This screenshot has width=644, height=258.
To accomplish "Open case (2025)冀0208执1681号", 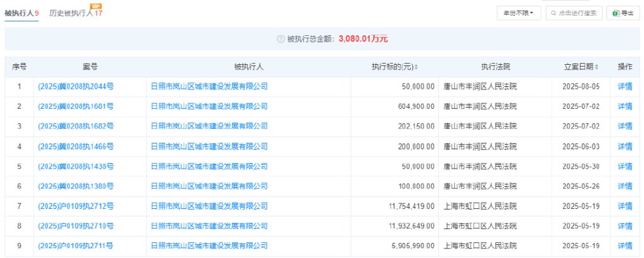I will coord(75,106).
